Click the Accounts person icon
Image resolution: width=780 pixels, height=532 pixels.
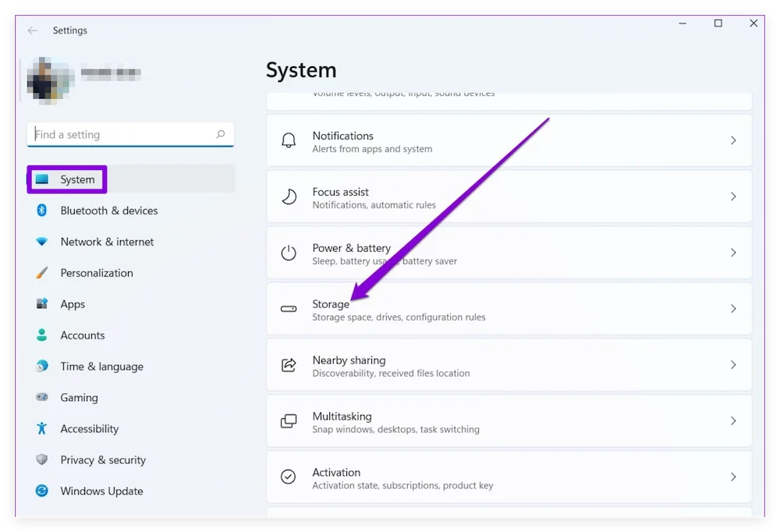[42, 335]
